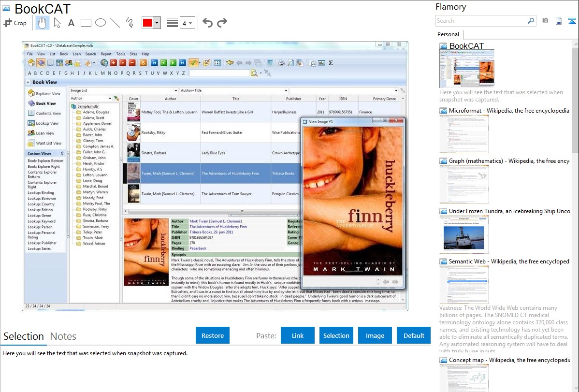Pick the rectangle drawing tool
The height and width of the screenshot is (392, 579).
pyautogui.click(x=86, y=23)
